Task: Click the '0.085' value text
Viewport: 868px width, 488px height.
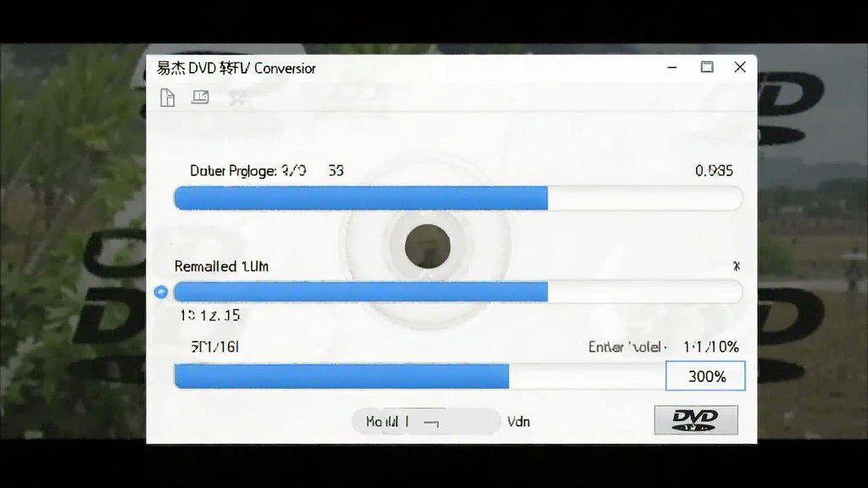Action: 714,170
